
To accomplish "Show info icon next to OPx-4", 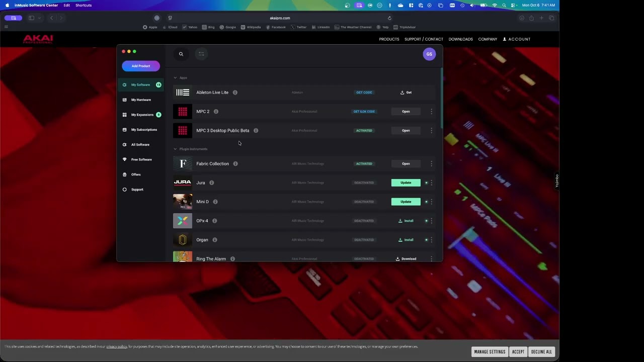I will pyautogui.click(x=214, y=221).
